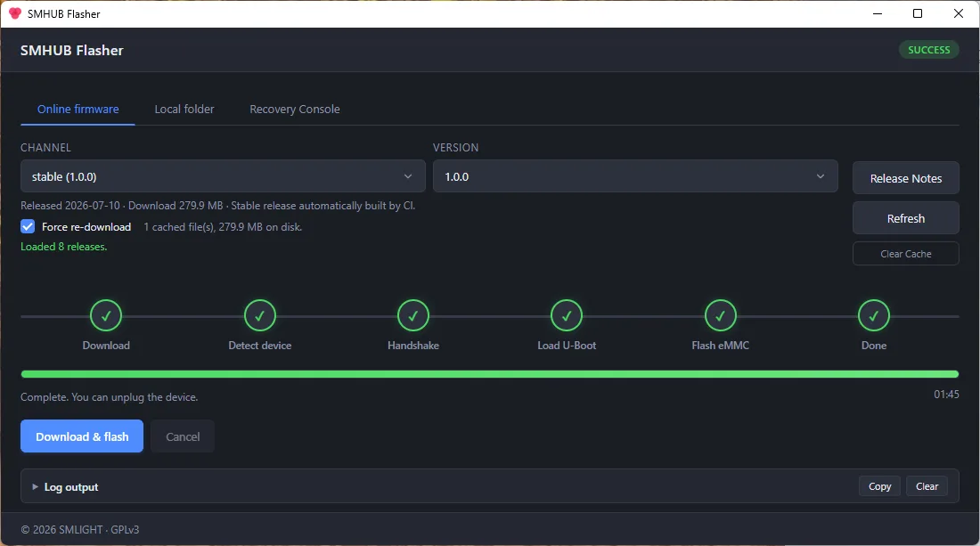Image resolution: width=980 pixels, height=546 pixels.
Task: Maximize the SMHUB Flasher window
Action: point(918,13)
